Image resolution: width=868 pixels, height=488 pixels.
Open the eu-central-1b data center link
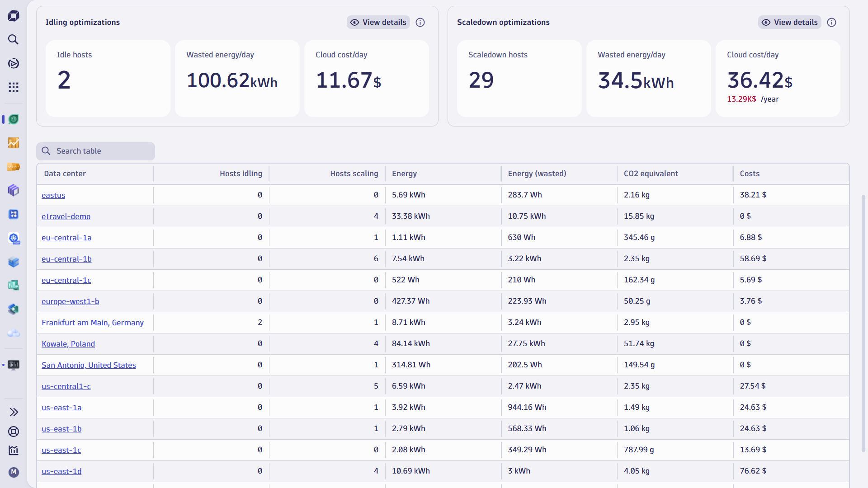pos(66,259)
